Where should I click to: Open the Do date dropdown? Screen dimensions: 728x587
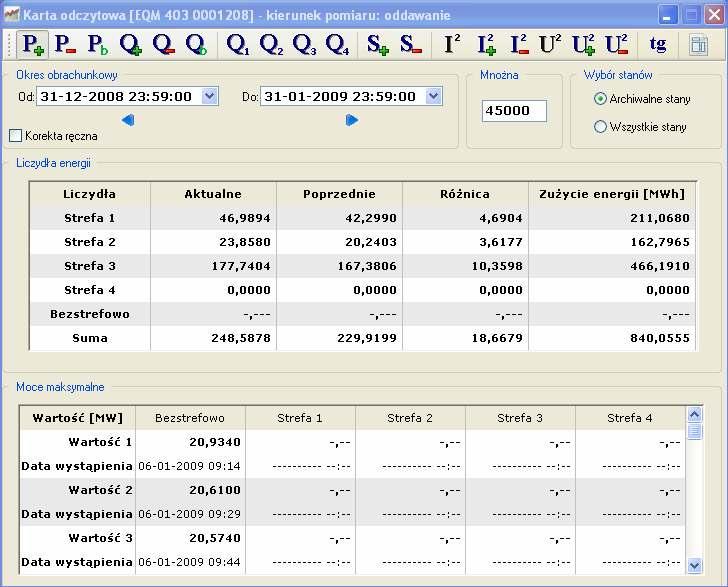pos(433,96)
